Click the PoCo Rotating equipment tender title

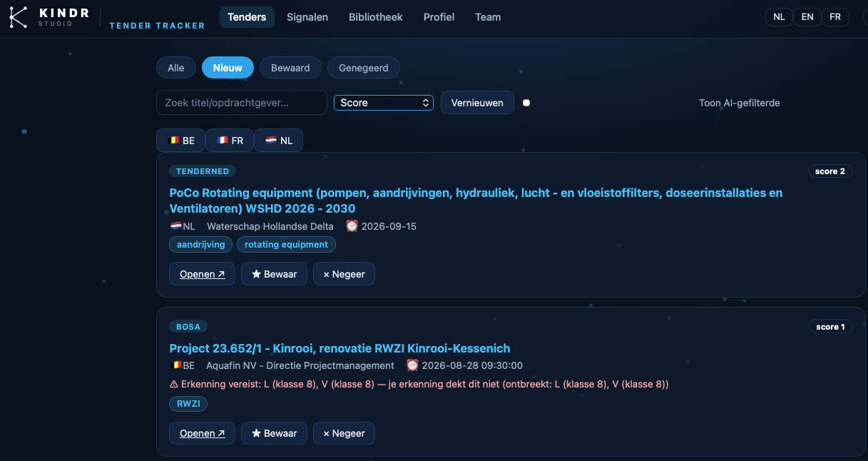[476, 201]
